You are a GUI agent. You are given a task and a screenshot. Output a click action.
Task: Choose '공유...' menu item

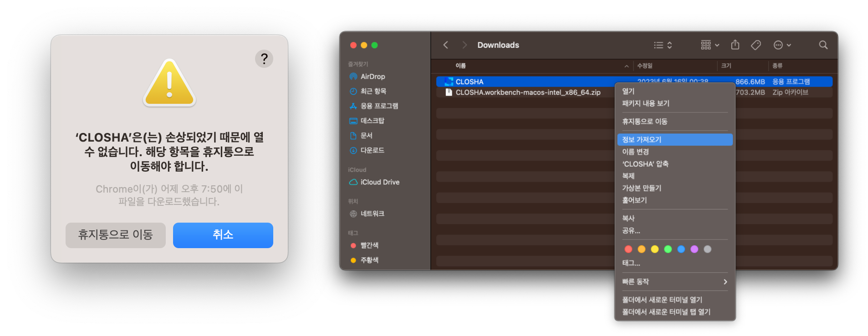(675, 230)
